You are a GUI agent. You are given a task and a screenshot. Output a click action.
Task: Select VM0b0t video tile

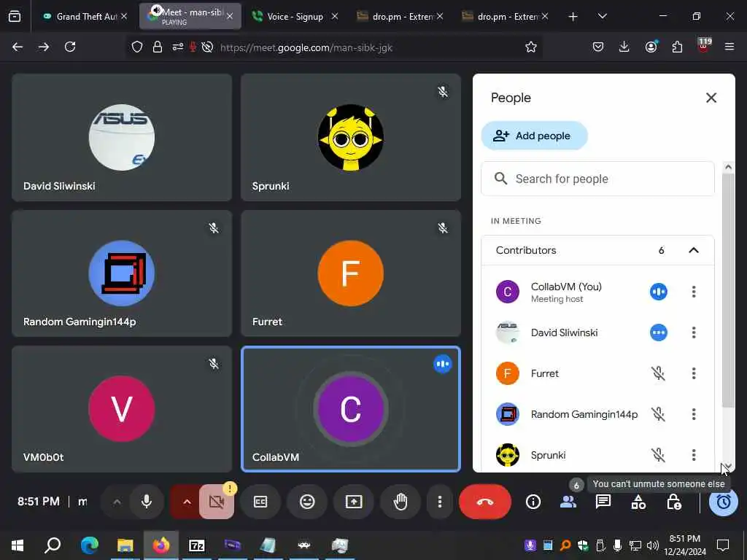point(122,409)
